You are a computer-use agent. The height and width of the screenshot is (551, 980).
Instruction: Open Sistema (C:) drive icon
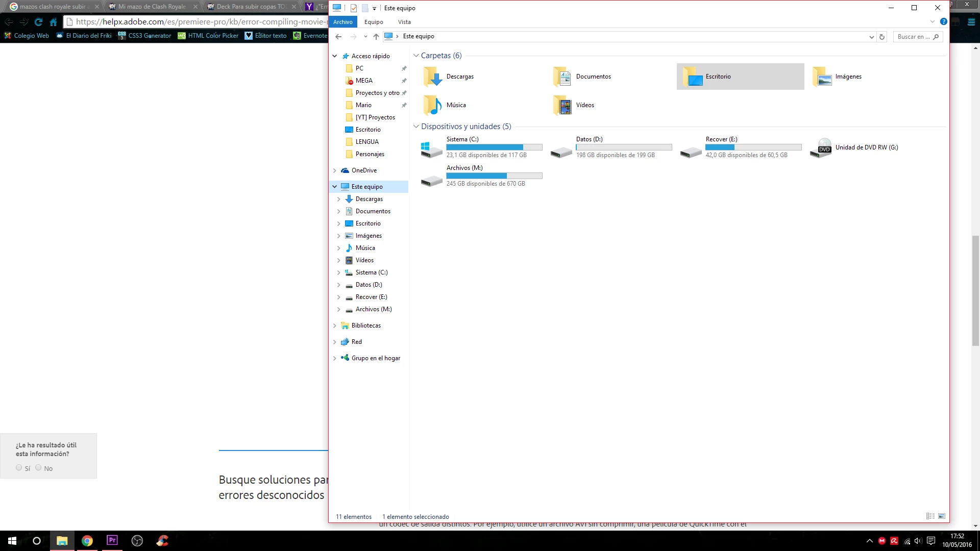[x=431, y=148]
